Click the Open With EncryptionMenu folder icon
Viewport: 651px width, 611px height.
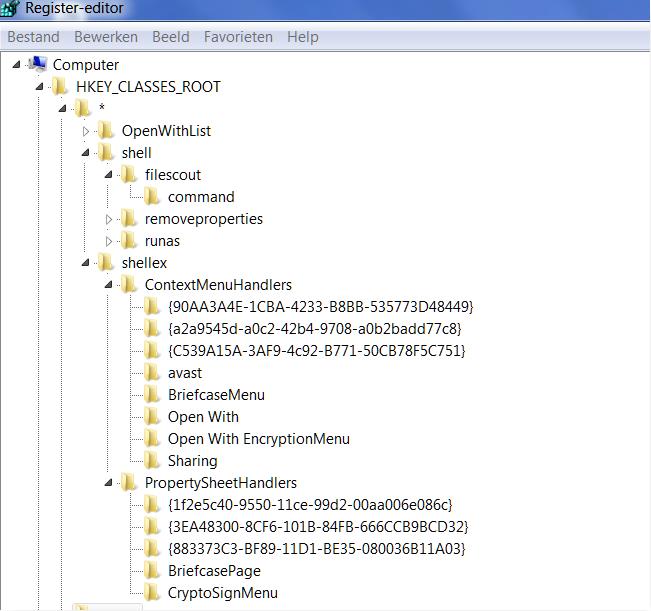click(152, 439)
